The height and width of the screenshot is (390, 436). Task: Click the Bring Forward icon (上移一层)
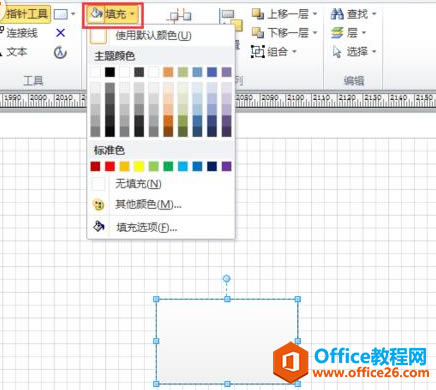[x=258, y=14]
